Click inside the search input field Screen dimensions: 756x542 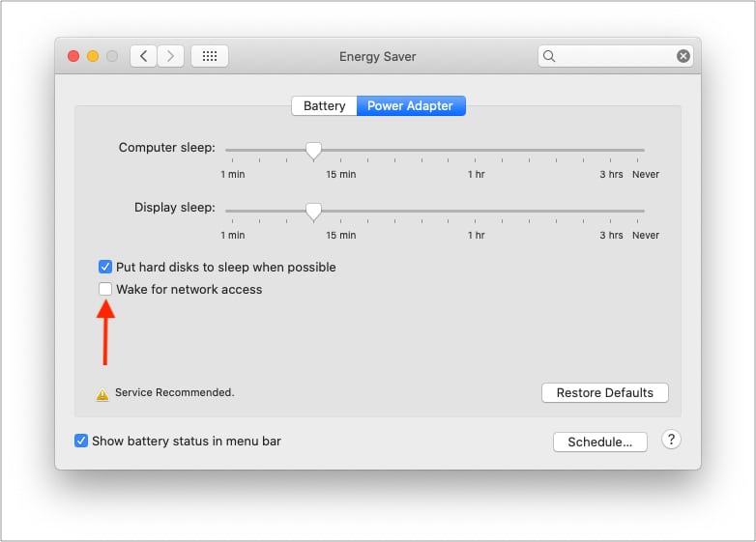614,56
